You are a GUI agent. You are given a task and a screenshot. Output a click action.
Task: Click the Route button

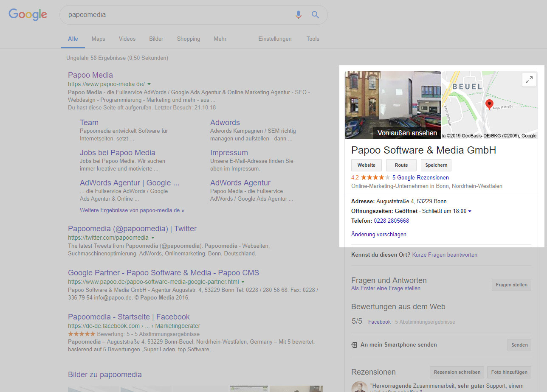(401, 165)
